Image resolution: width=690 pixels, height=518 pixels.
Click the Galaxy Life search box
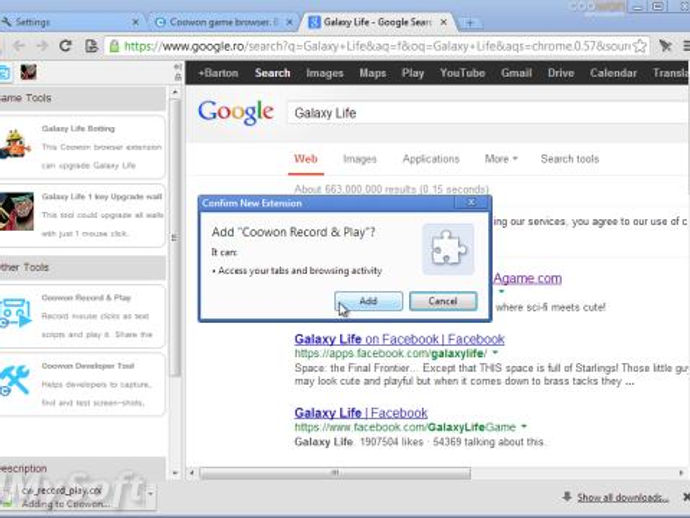click(x=488, y=113)
